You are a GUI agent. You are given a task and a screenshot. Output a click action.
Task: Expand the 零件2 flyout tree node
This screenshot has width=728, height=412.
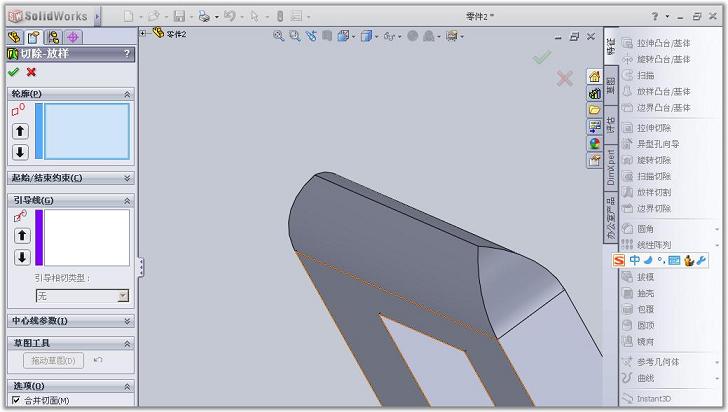click(x=143, y=33)
